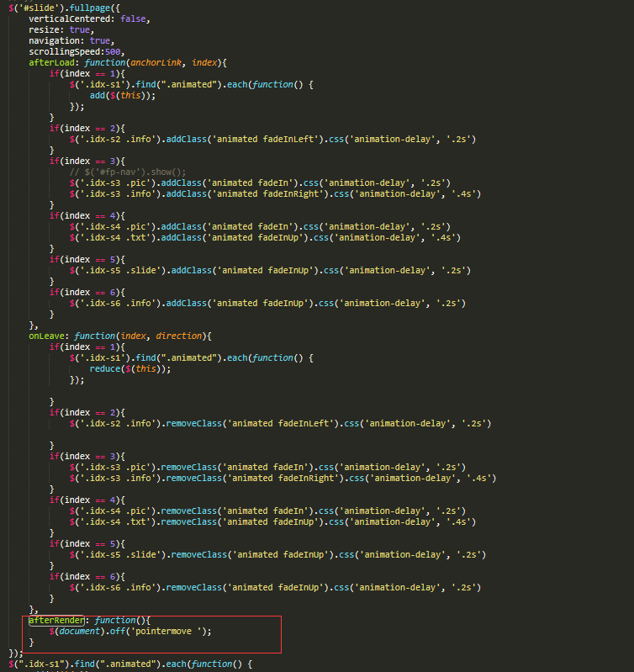
Task: Click the "add($(this));" call line
Action: (123, 96)
